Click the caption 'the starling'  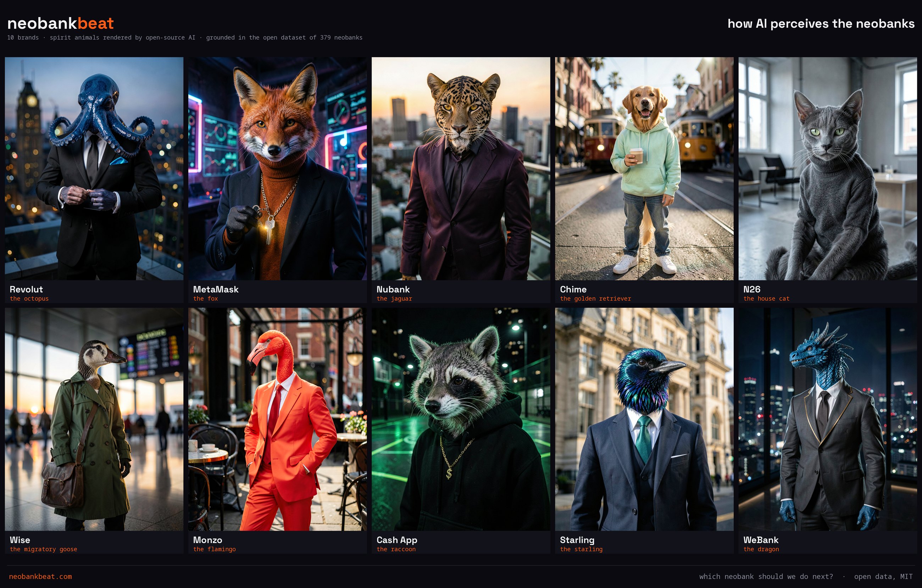[581, 549]
